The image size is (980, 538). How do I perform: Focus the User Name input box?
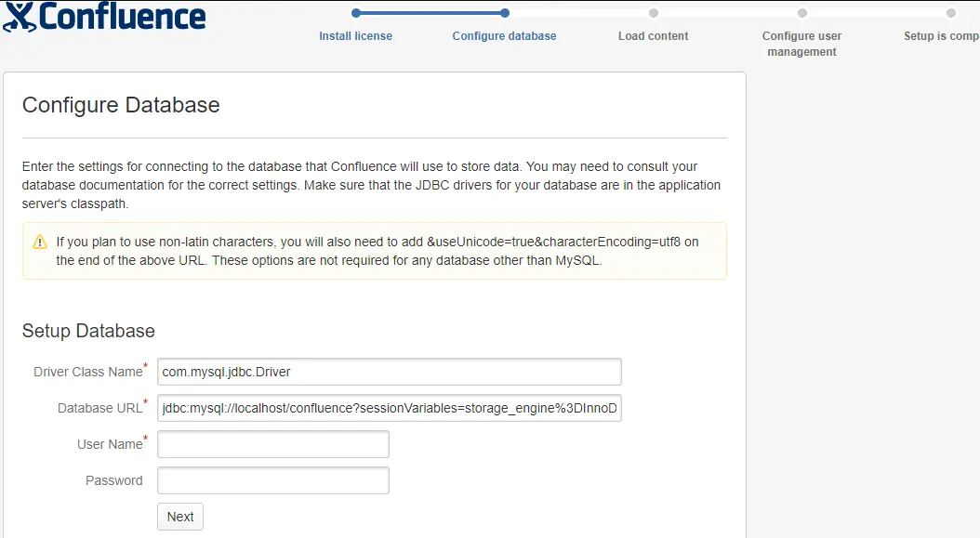(272, 444)
